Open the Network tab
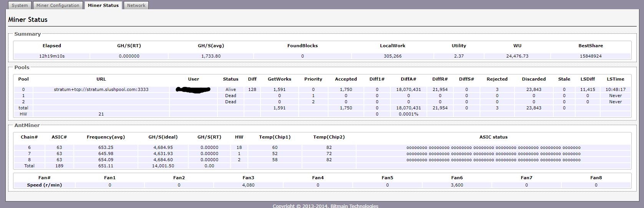The image size is (644, 208). (x=136, y=5)
